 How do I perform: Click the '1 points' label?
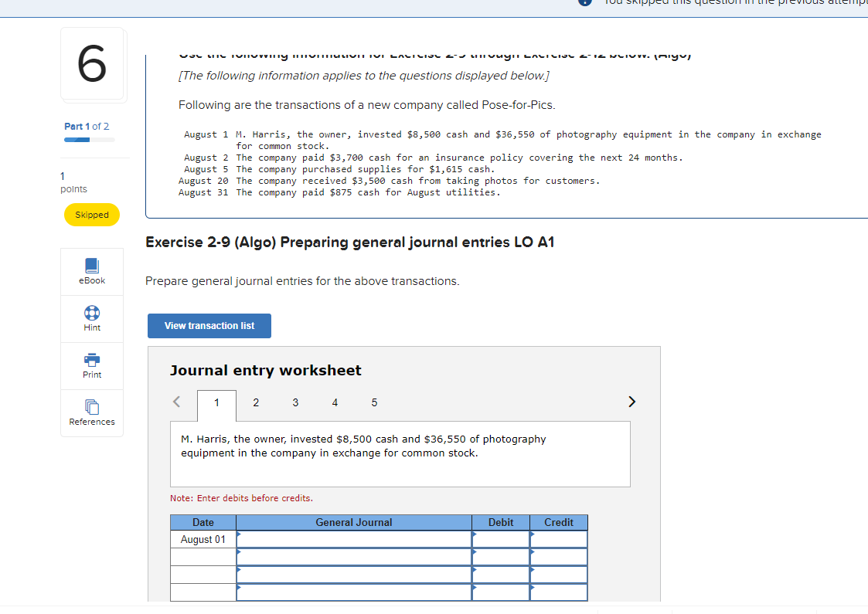pyautogui.click(x=73, y=182)
